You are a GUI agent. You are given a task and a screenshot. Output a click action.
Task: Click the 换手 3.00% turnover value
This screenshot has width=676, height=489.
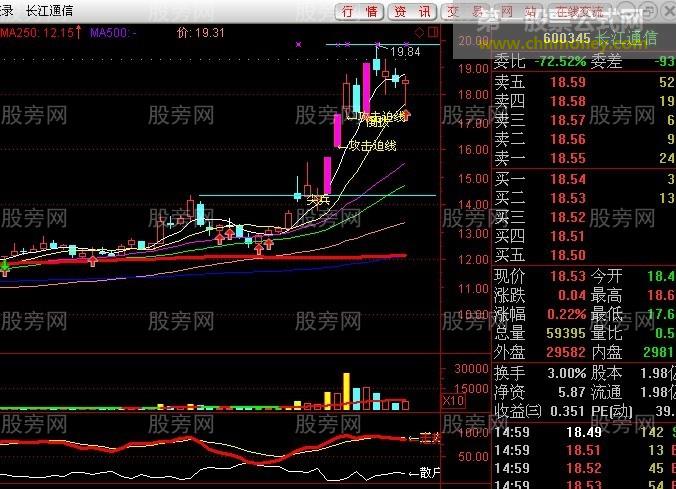pyautogui.click(x=566, y=373)
